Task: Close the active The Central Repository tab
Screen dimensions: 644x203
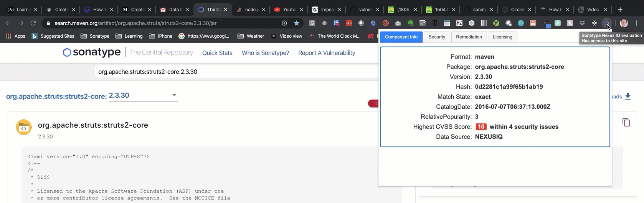Action: pyautogui.click(x=226, y=10)
